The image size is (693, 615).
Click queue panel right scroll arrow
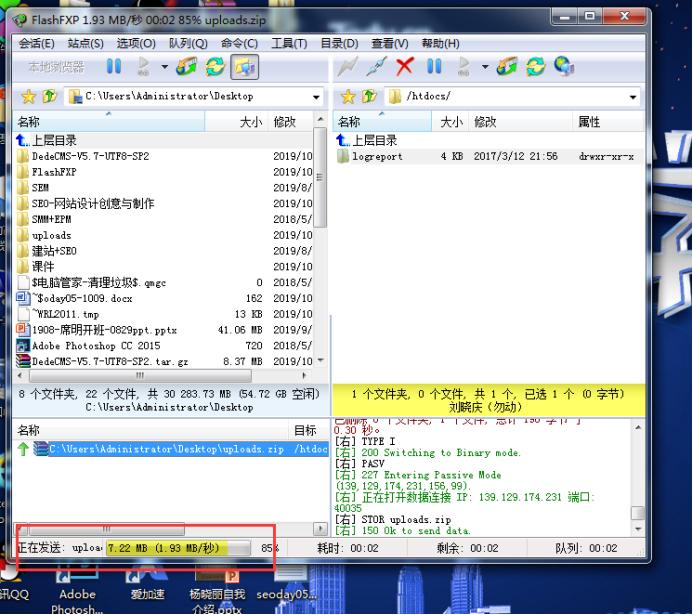pyautogui.click(x=320, y=528)
